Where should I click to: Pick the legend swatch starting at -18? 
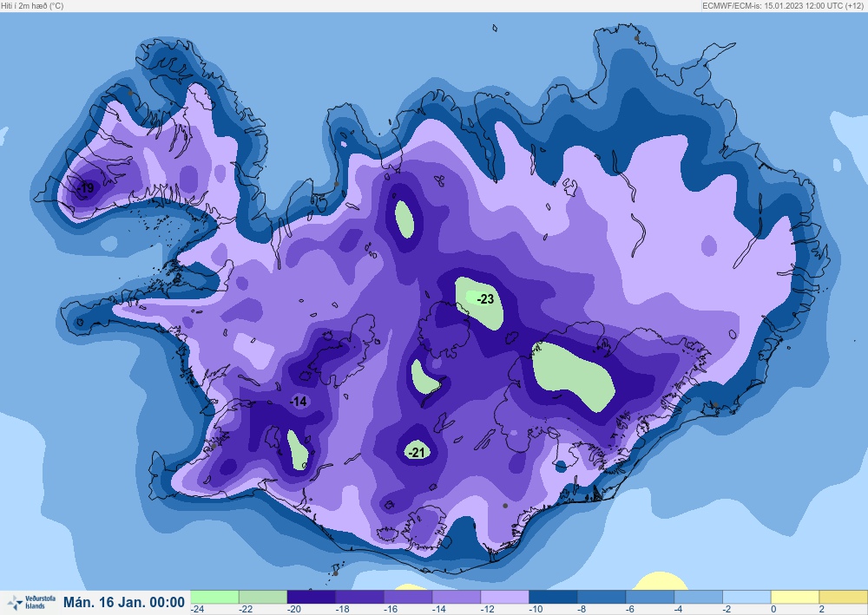(360, 597)
